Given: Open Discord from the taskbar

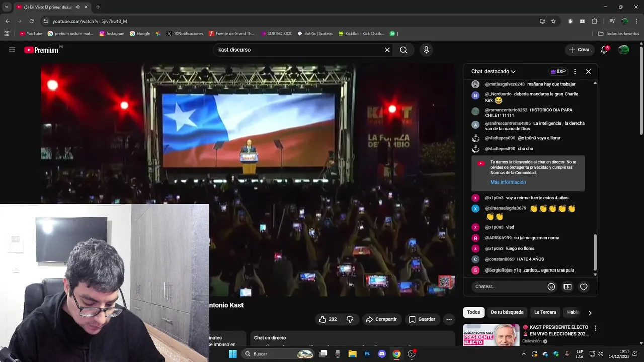Looking at the screenshot, I should (382, 354).
